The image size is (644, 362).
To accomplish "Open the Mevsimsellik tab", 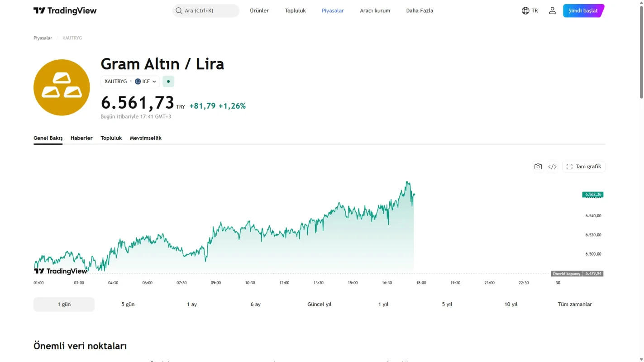I will click(146, 138).
